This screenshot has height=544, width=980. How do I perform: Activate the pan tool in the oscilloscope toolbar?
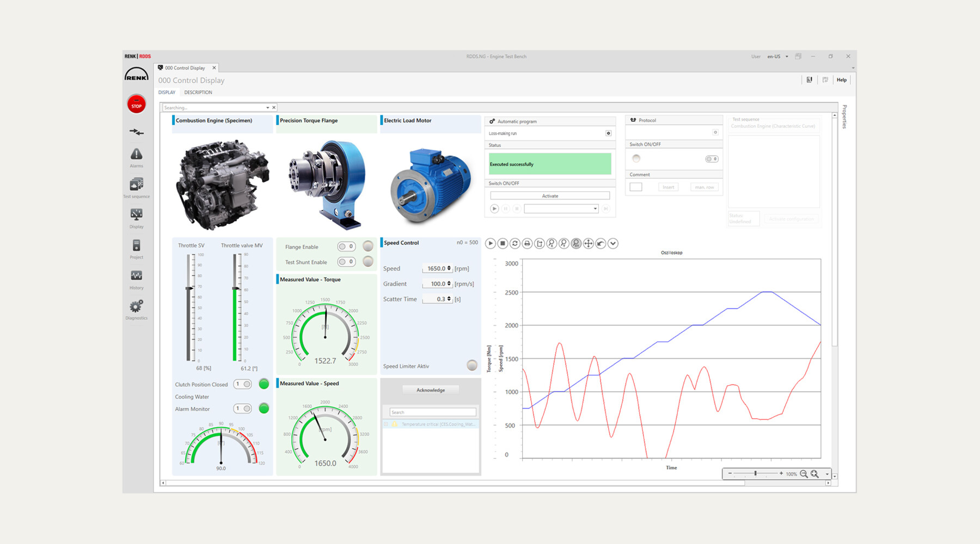[587, 243]
